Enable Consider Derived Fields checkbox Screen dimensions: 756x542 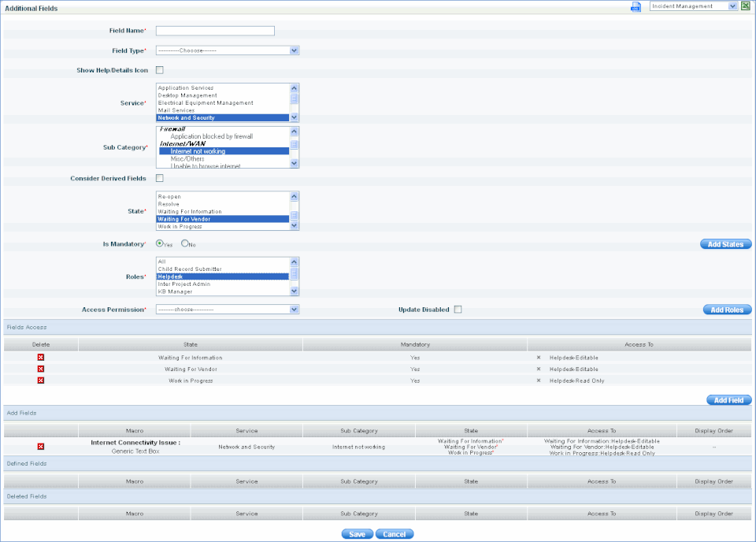point(160,178)
